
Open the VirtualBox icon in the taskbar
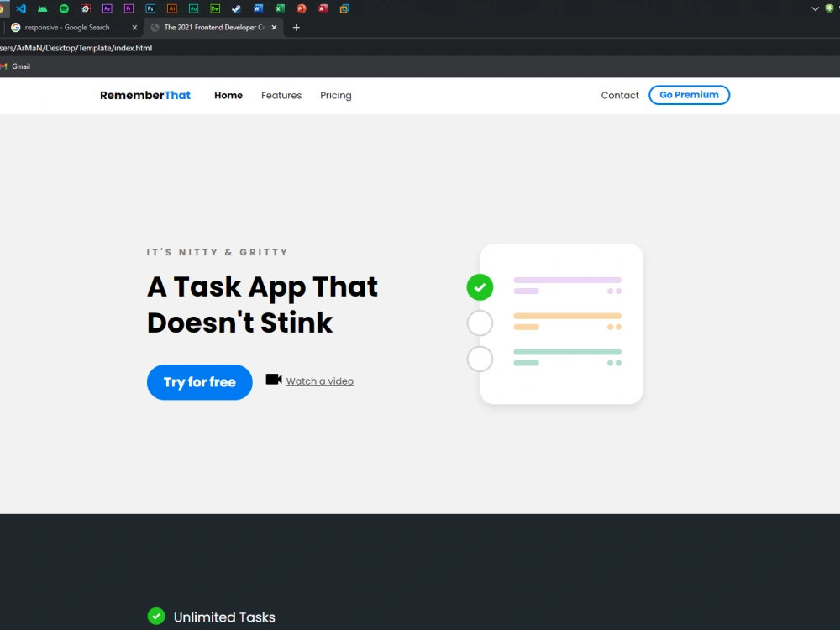click(344, 8)
